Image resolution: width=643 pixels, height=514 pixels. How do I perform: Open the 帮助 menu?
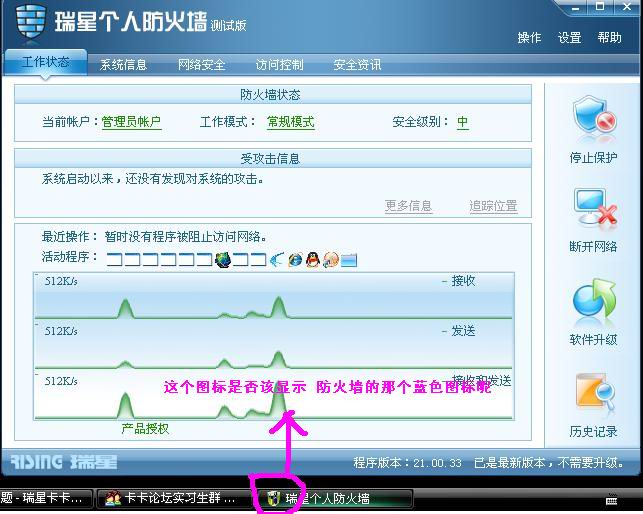609,38
